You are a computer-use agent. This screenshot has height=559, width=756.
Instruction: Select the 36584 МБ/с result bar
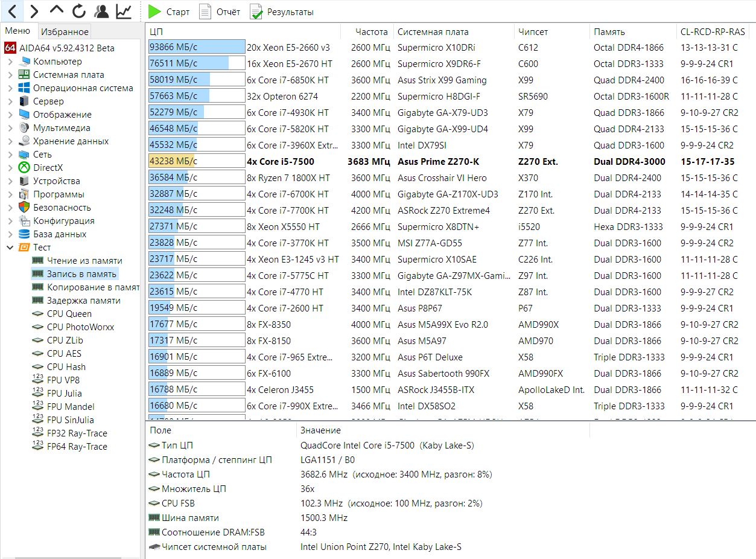pos(197,177)
